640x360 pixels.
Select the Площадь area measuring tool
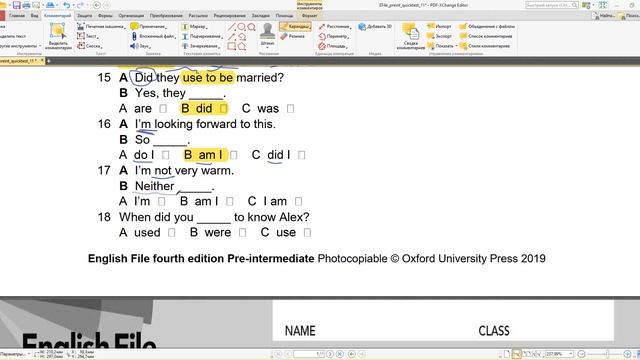333,46
